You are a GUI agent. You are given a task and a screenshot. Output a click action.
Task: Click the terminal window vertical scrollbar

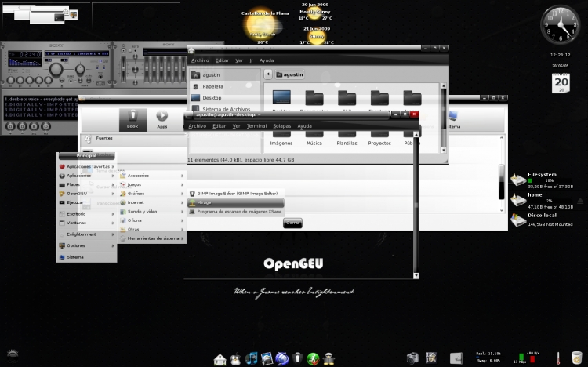tap(416, 205)
